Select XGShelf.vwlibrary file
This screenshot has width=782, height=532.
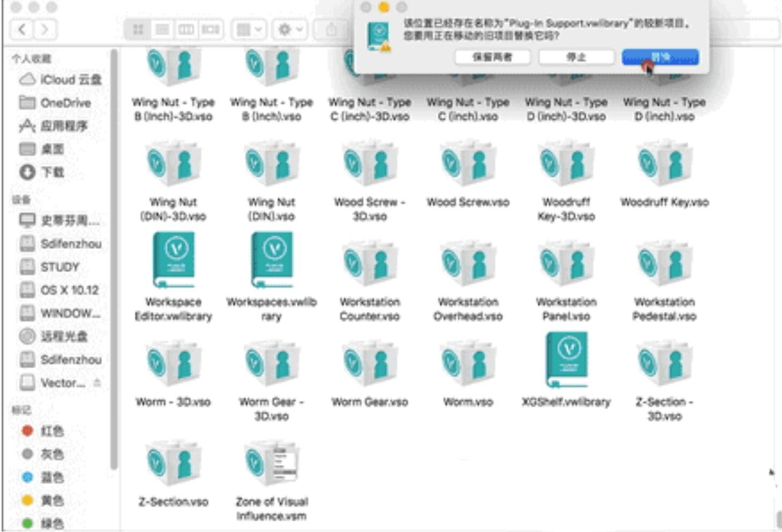[566, 370]
